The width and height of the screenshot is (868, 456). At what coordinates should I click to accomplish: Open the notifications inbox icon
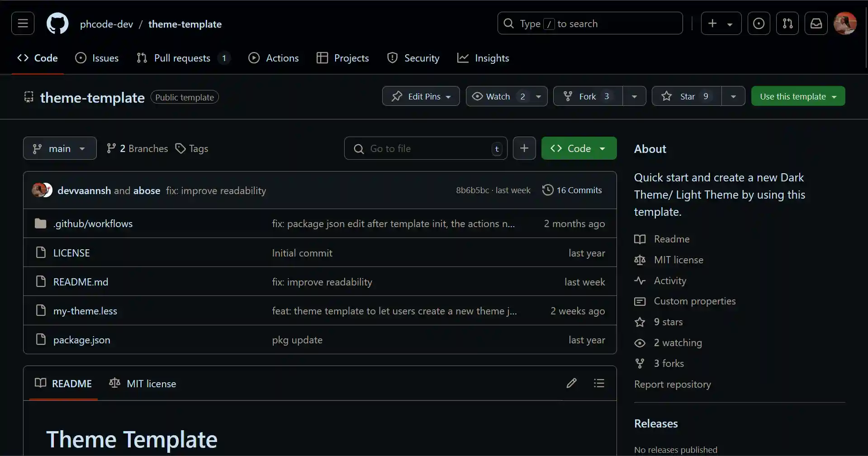click(x=816, y=24)
